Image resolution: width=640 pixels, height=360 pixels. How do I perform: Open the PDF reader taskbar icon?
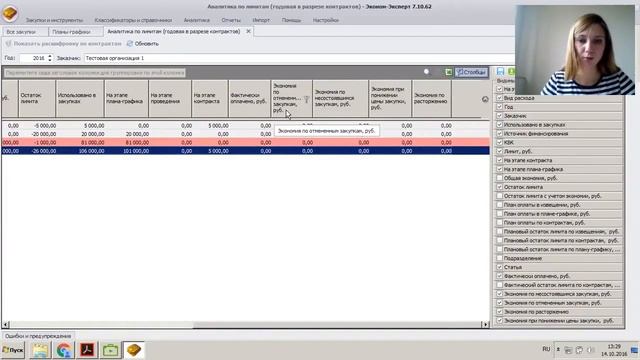(87, 350)
